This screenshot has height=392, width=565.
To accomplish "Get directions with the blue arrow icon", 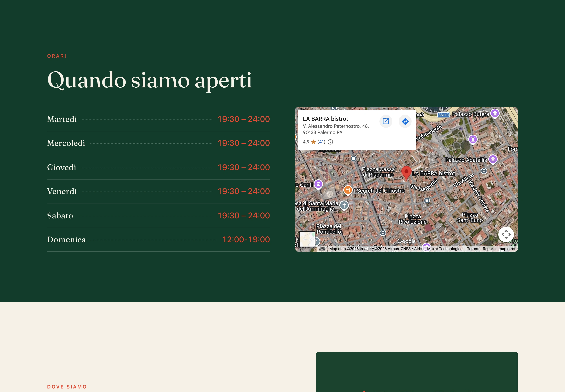I will [405, 121].
